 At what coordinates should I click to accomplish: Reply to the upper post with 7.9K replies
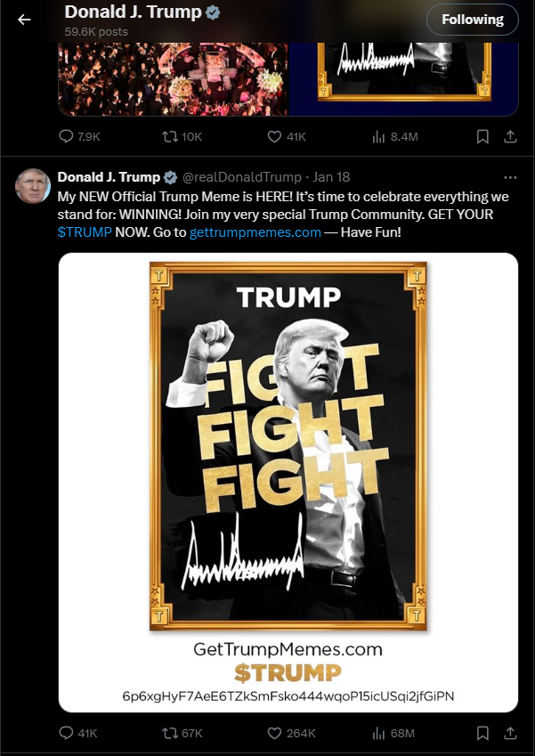79,136
